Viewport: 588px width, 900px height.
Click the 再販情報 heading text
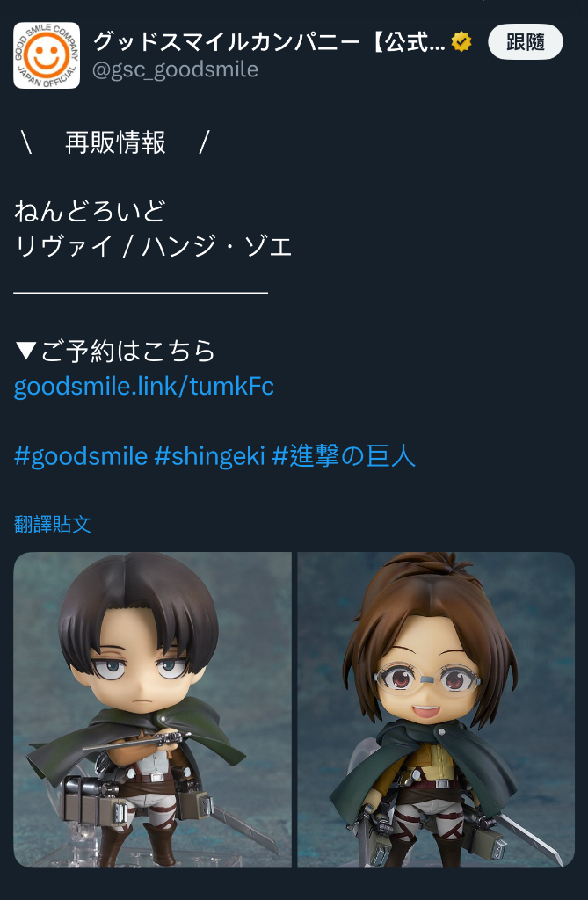pos(115,142)
